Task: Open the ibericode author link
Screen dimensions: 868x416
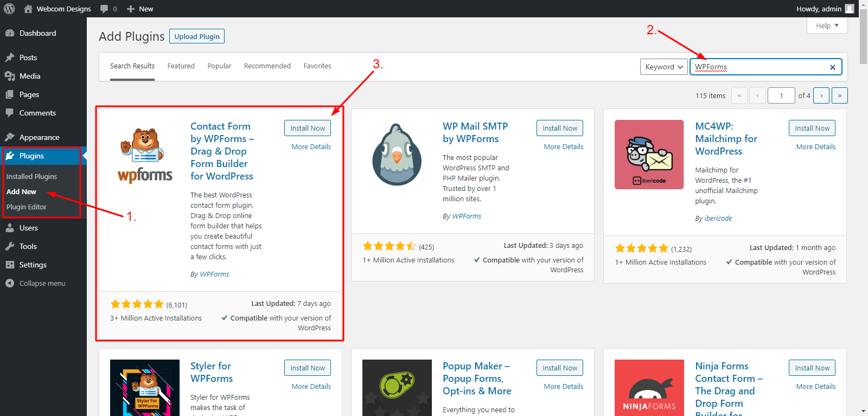Action: tap(718, 219)
